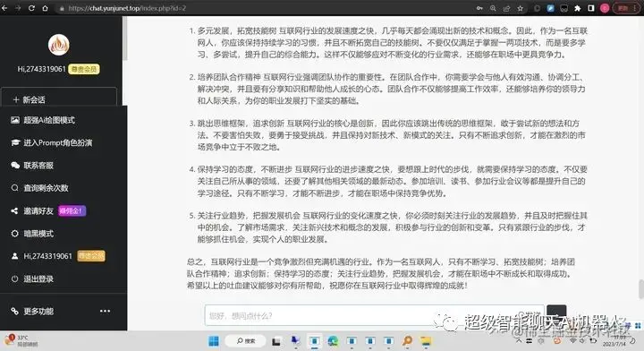The height and width of the screenshot is (351, 644).
Task: Click the taskbar 搜索 search box
Action: tap(246, 341)
